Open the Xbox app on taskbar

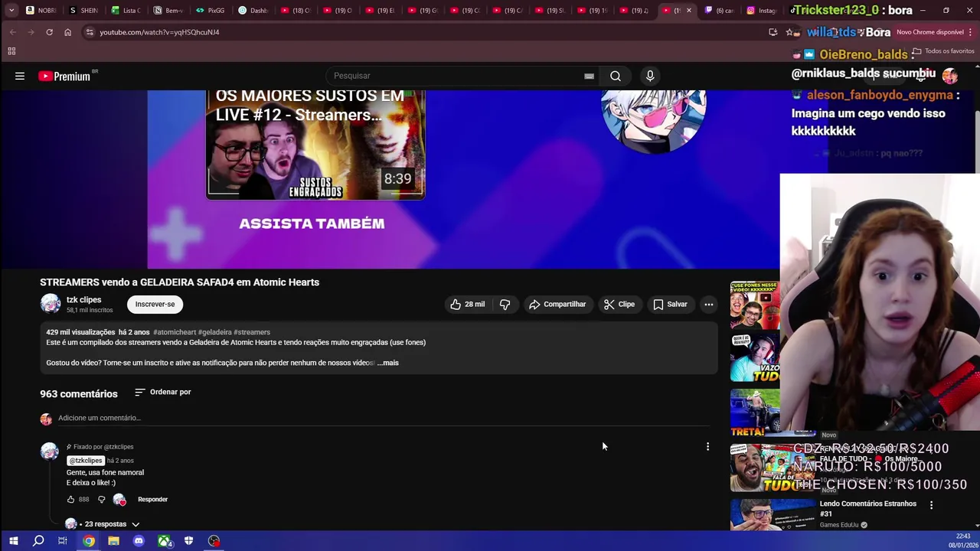(164, 541)
